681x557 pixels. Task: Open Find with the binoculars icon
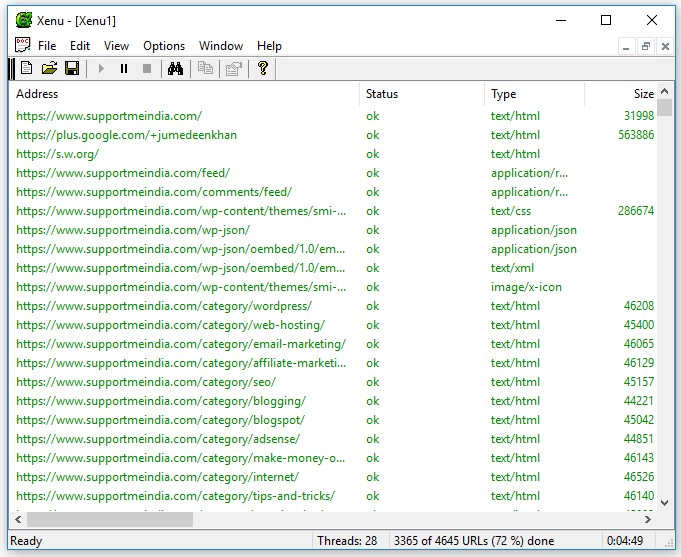[x=175, y=69]
